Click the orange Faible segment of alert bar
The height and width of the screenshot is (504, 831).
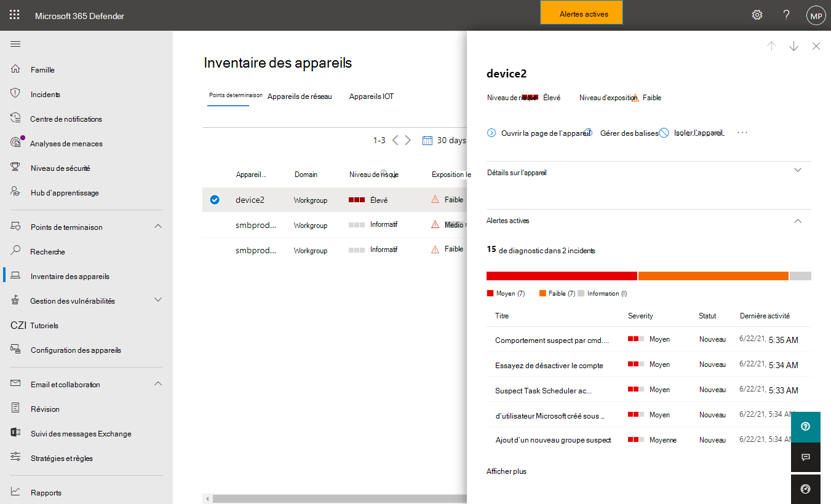(714, 276)
